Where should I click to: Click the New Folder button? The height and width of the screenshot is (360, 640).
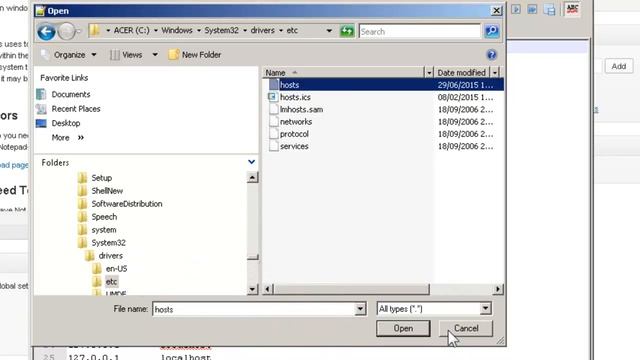point(195,55)
